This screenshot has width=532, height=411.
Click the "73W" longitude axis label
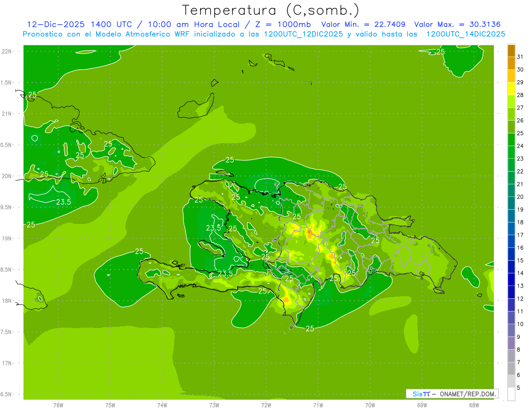pos(214,405)
